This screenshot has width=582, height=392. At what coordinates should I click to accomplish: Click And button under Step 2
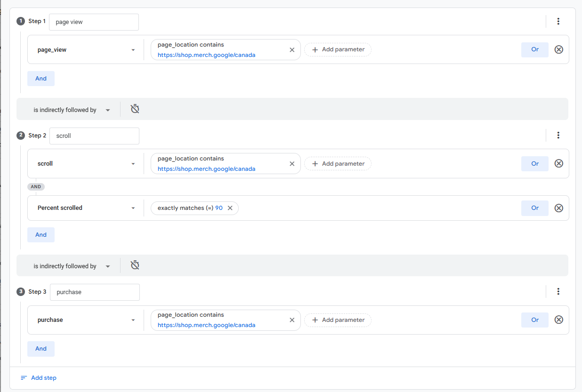tap(41, 235)
